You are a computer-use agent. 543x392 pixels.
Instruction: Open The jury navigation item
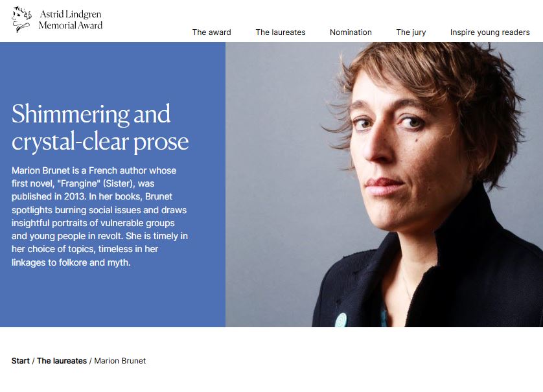coord(411,32)
